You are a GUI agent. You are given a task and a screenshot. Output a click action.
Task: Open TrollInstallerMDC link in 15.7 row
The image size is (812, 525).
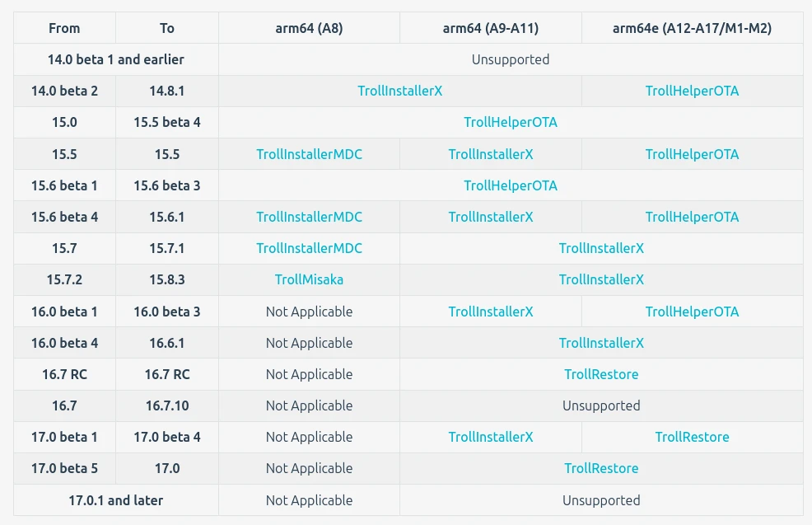tap(309, 248)
